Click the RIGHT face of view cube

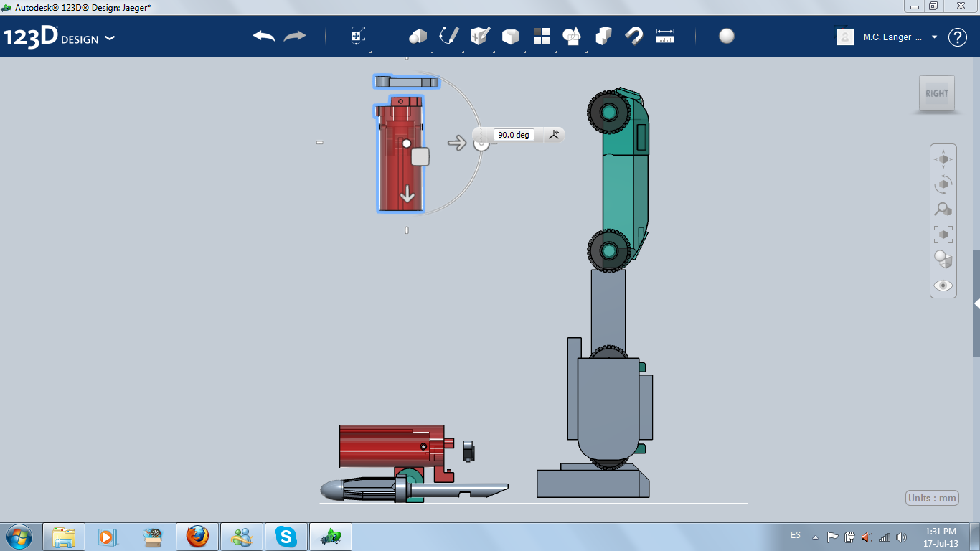[x=937, y=93]
